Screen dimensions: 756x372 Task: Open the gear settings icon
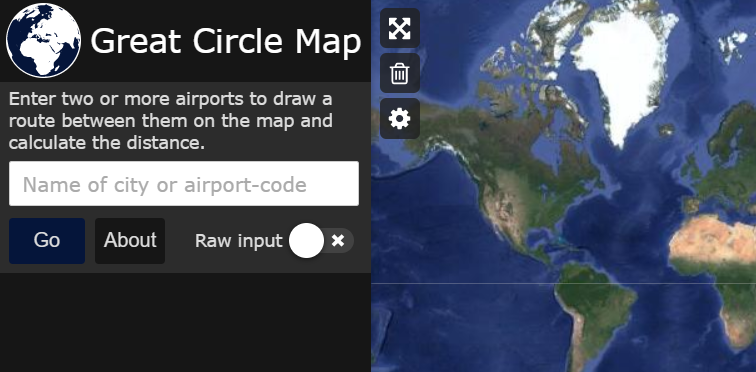click(x=400, y=119)
